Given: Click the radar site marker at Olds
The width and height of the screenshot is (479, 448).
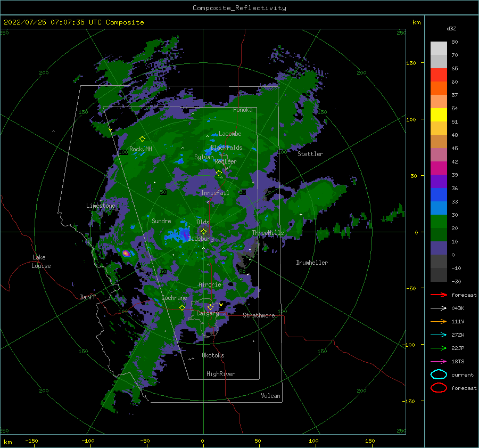Looking at the screenshot, I should [203, 232].
